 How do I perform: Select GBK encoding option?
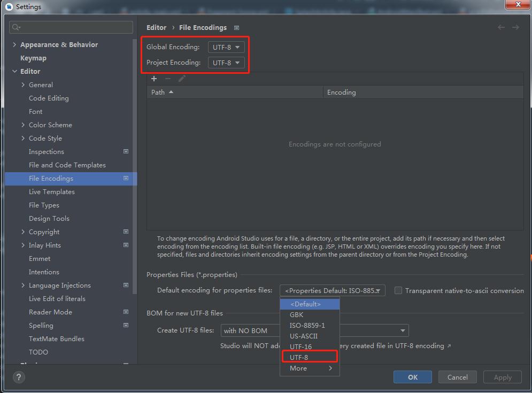click(310, 314)
